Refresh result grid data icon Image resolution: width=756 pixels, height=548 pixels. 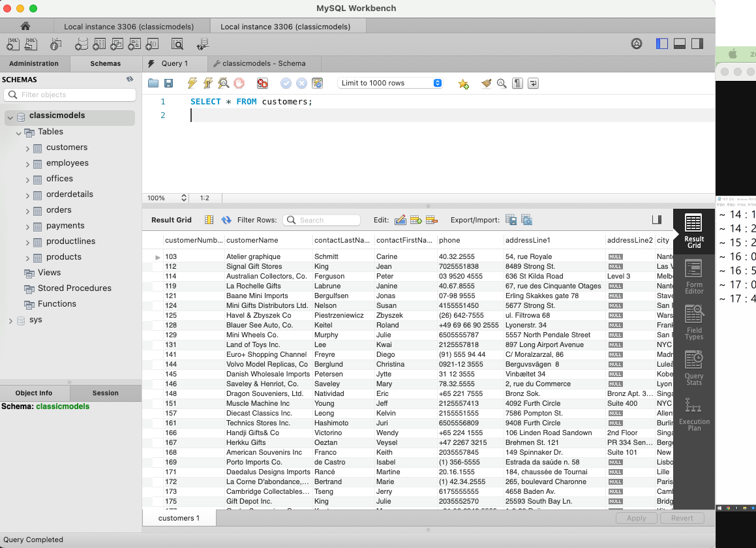pos(226,220)
